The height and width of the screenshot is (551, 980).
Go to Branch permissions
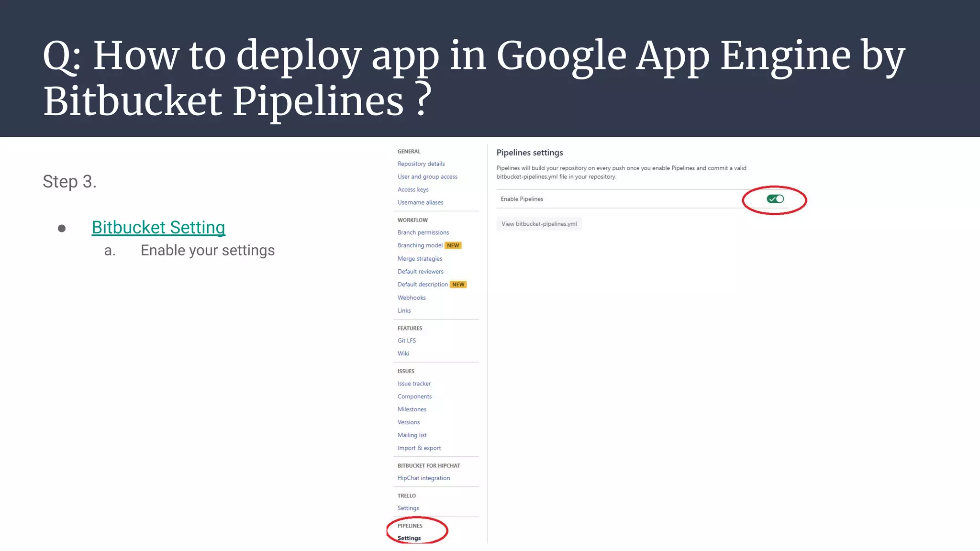[423, 232]
